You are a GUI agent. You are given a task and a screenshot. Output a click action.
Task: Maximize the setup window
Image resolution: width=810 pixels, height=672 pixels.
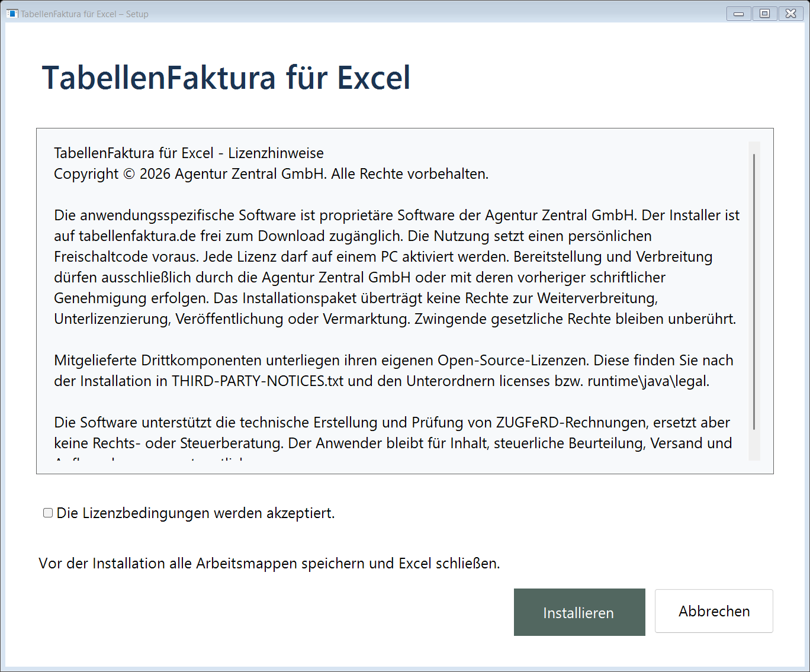[764, 14]
